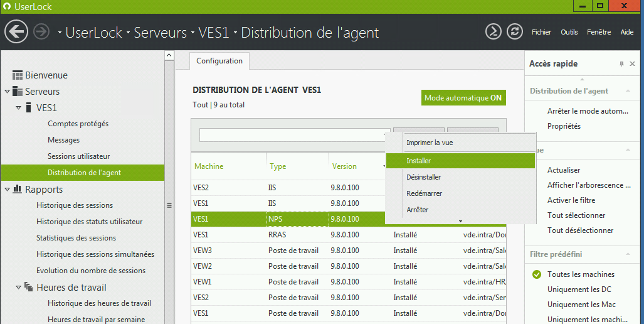Close the Accès rapide panel

point(633,63)
